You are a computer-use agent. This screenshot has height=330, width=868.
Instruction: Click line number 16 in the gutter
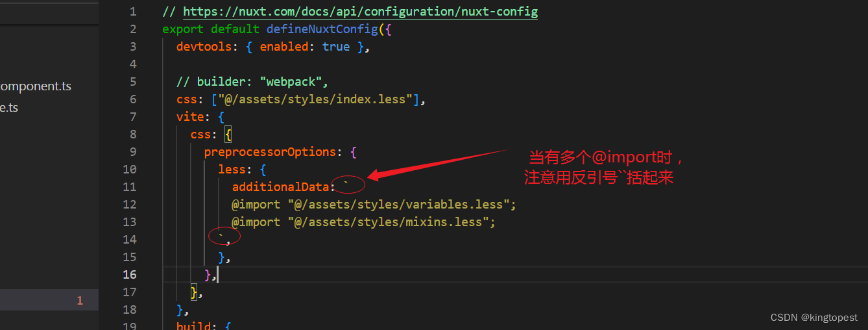click(x=130, y=275)
